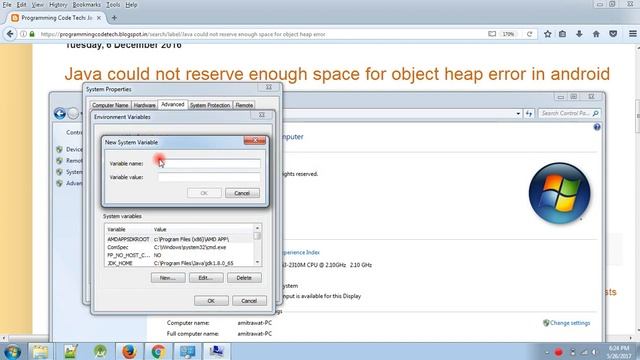The width and height of the screenshot is (640, 360).
Task: Open Pocket shield icon in toolbar
Action: 613,34
